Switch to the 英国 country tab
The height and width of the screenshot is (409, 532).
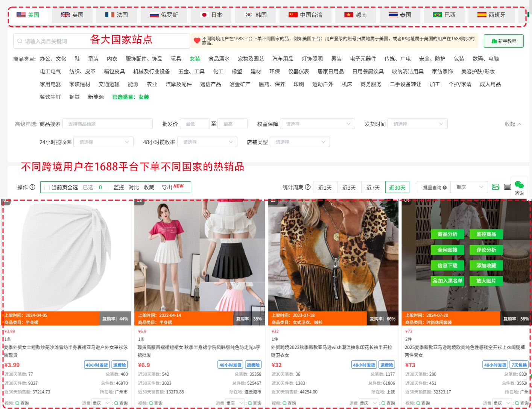pyautogui.click(x=72, y=15)
